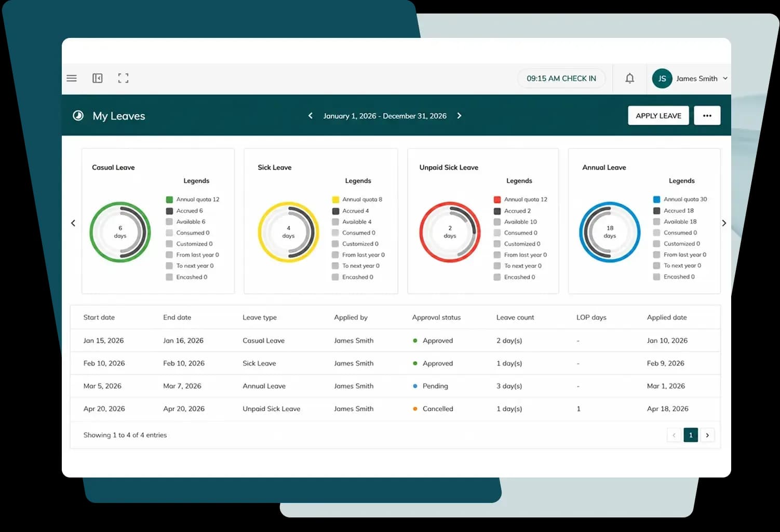Click the Pending approval status cell

pyautogui.click(x=431, y=386)
